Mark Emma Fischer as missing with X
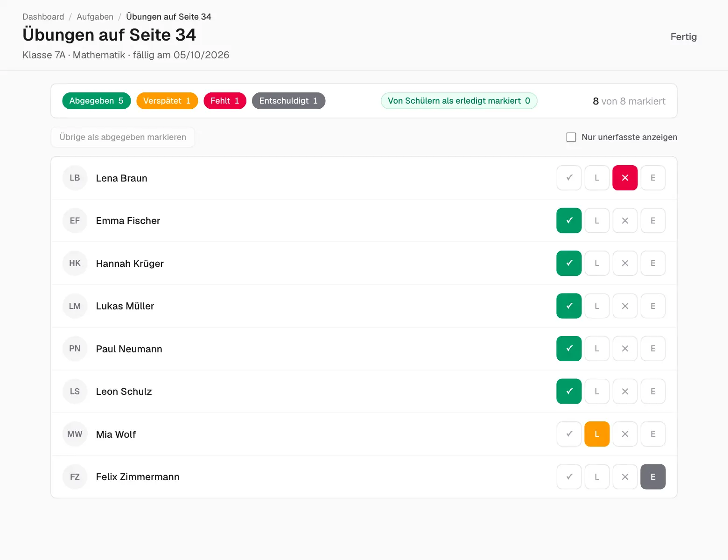The image size is (728, 560). tap(625, 221)
